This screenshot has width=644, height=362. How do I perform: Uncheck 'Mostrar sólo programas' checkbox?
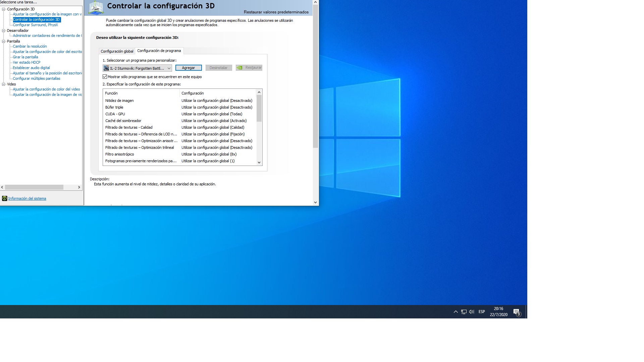pyautogui.click(x=105, y=77)
